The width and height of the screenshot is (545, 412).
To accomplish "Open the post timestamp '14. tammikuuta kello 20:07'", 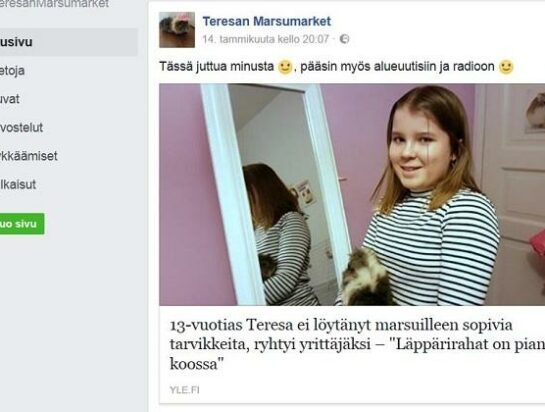I will (x=266, y=39).
